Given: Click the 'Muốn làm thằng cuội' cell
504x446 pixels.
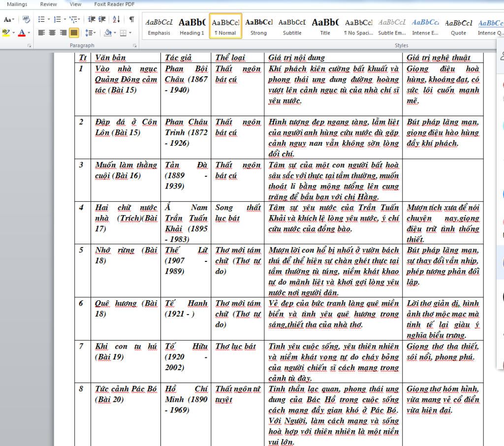Looking at the screenshot, I should pos(126,180).
